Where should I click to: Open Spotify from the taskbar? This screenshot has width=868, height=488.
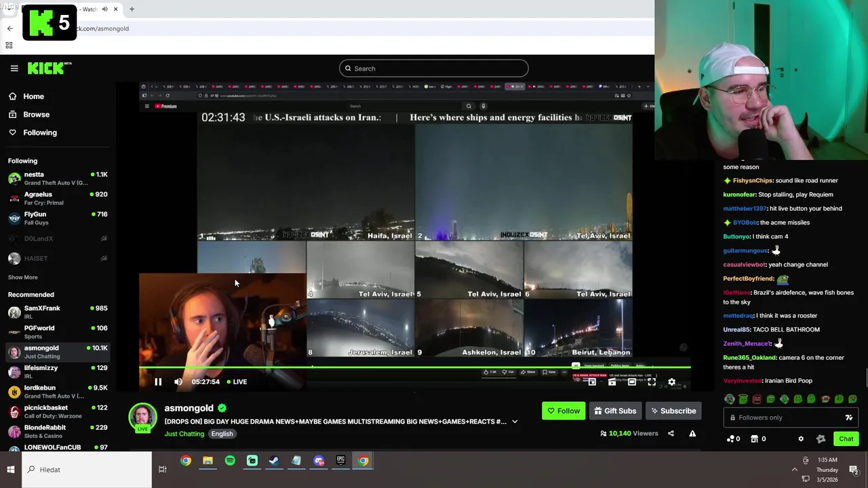(230, 461)
